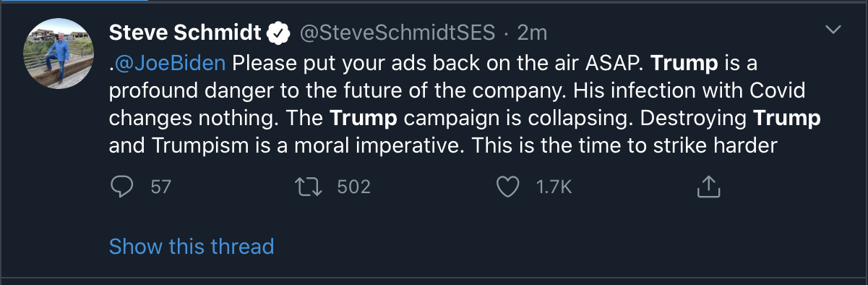Click the 502 retweets count
This screenshot has height=285, width=868.
354,187
